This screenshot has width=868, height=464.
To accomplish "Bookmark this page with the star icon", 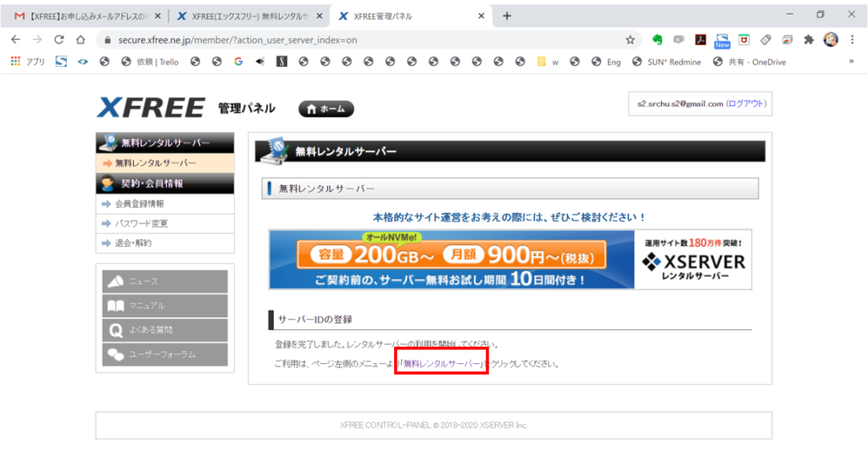I will pos(630,39).
